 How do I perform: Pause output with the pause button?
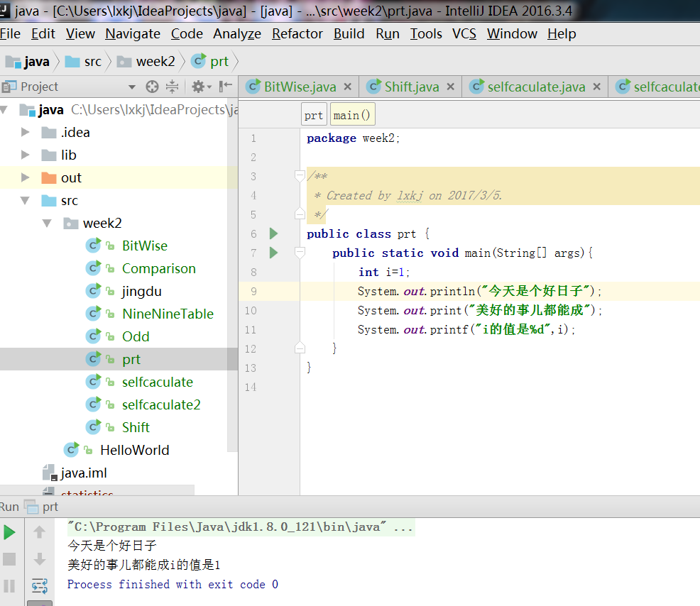coord(9,586)
